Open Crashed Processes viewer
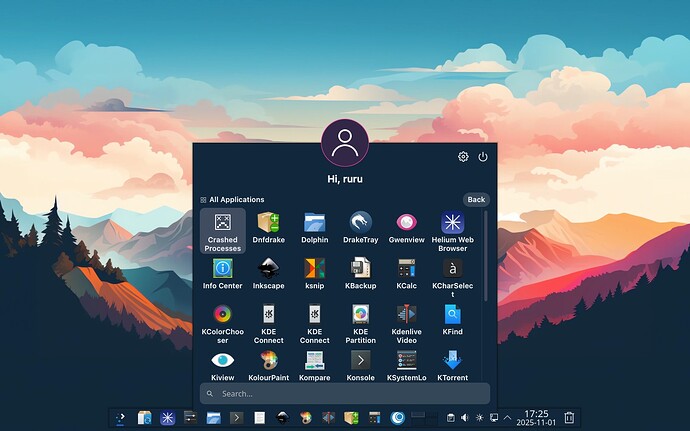The height and width of the screenshot is (431, 690). point(222,230)
